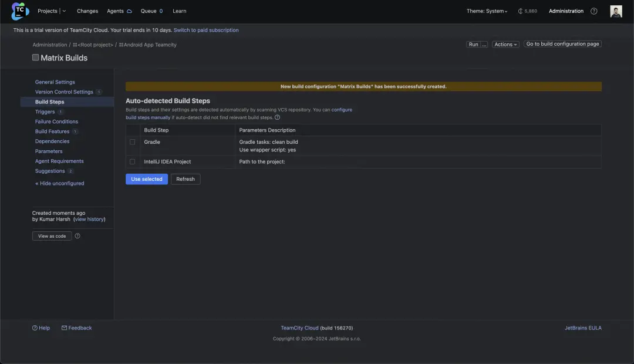
Task: Click Switch to paid subscription link
Action: click(206, 30)
